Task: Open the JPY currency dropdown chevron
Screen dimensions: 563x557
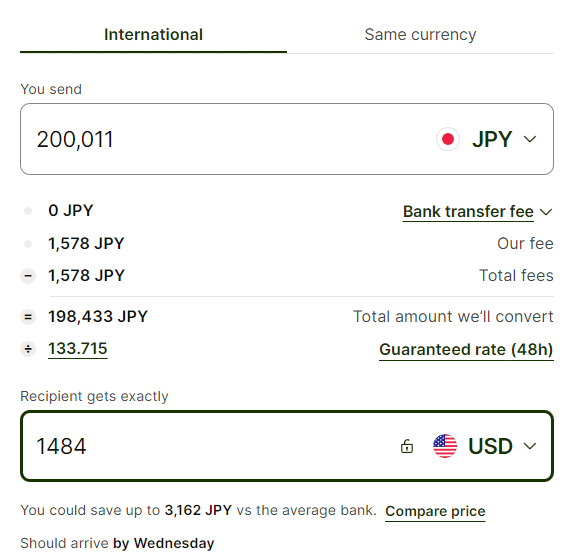Action: tap(530, 139)
